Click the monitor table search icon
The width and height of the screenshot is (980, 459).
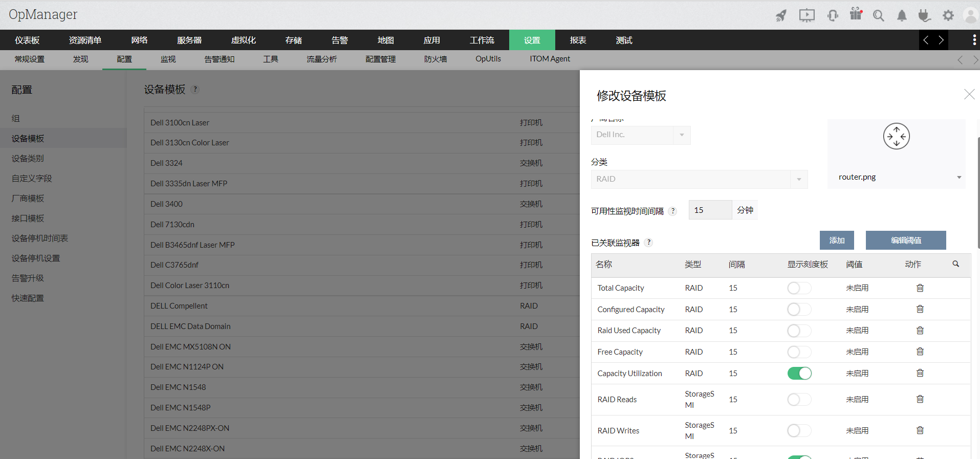click(x=955, y=264)
